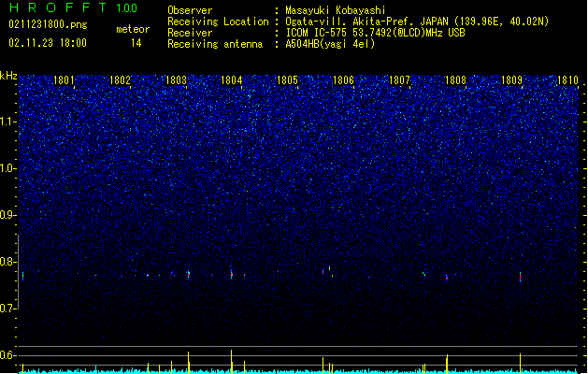Click the 1802 time marker
Screen dimensions: 588x374
click(x=120, y=79)
